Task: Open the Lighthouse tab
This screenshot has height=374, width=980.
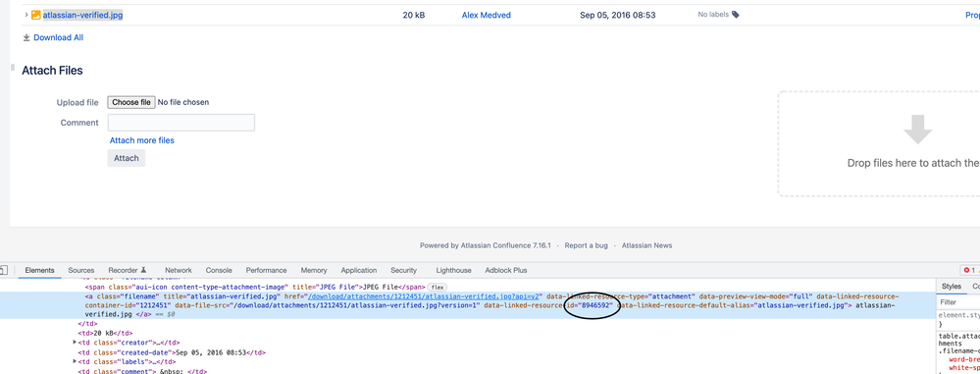Action: click(454, 270)
